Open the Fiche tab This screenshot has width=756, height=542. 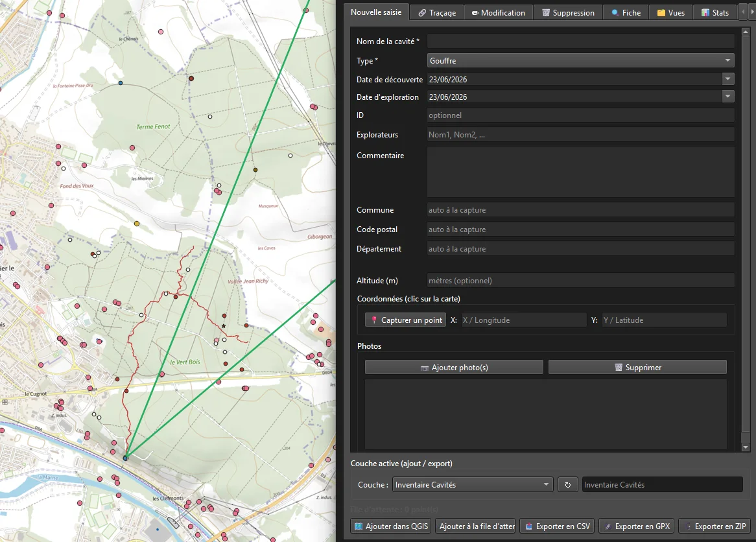tap(626, 12)
